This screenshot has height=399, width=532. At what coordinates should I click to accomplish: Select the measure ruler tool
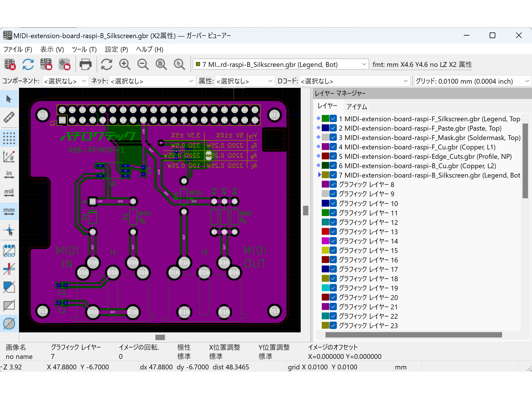pyautogui.click(x=9, y=117)
